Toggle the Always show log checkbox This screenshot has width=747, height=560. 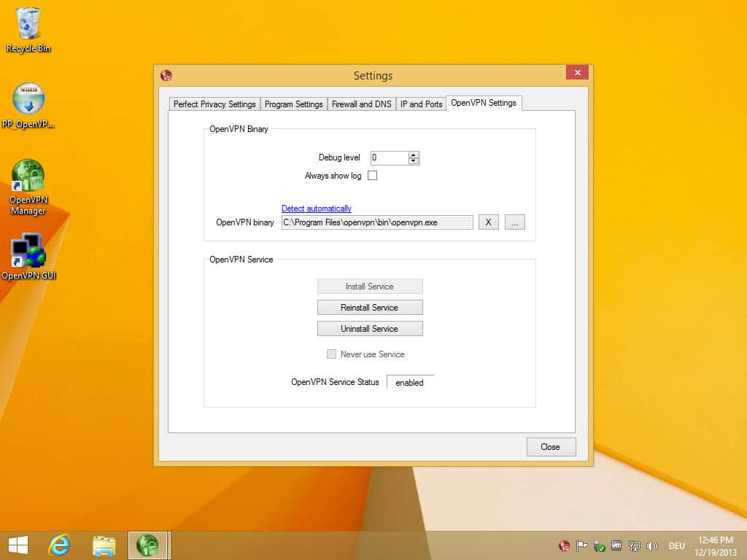[373, 176]
